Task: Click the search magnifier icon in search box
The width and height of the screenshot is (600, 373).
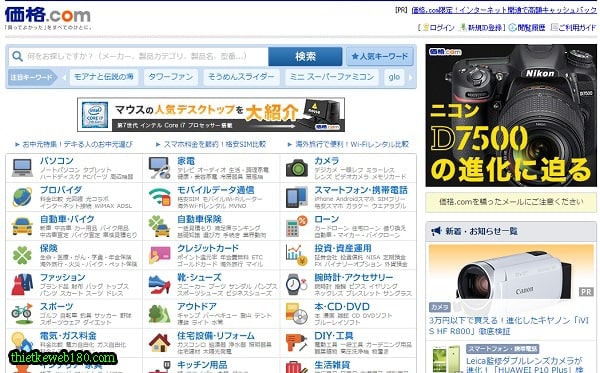Action: (x=17, y=56)
